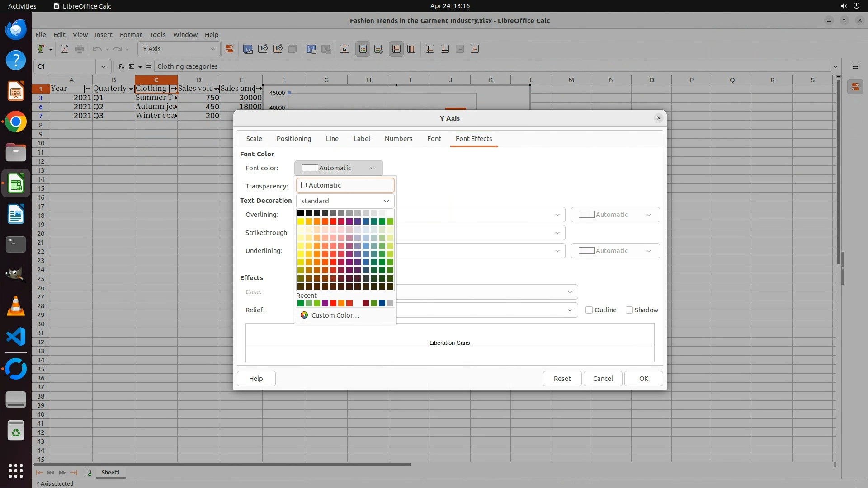
Task: Toggle the Horizontal Grids toolbar icon
Action: tap(396, 49)
